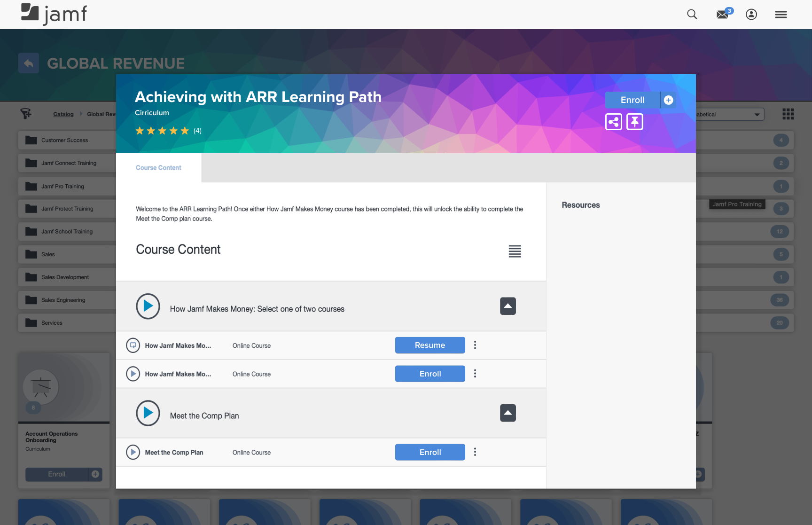Open the Jamf Protect Training folder
Image resolution: width=812 pixels, height=525 pixels.
pyautogui.click(x=67, y=209)
